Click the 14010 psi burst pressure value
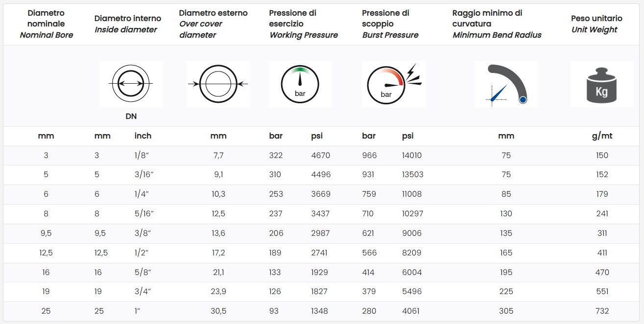This screenshot has width=644, height=324. coord(411,156)
